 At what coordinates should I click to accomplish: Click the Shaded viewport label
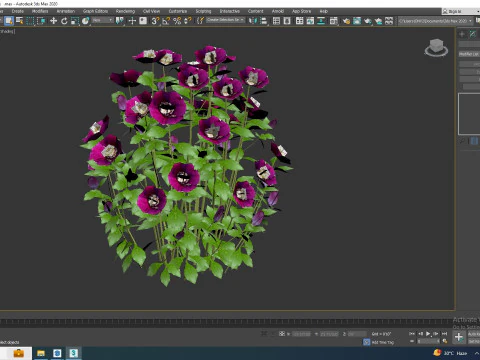[7, 31]
